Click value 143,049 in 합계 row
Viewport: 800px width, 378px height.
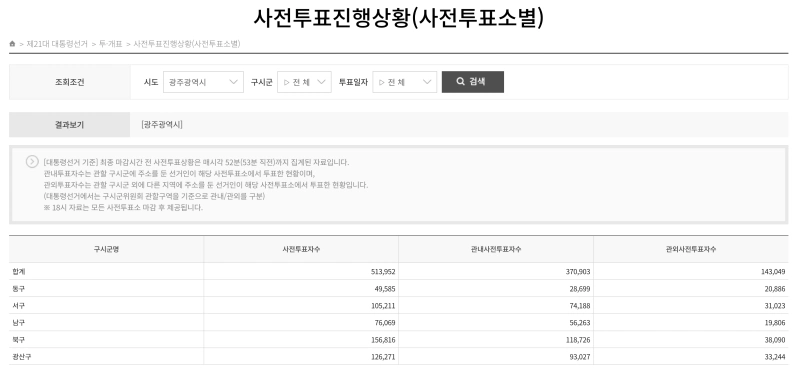[x=773, y=272]
